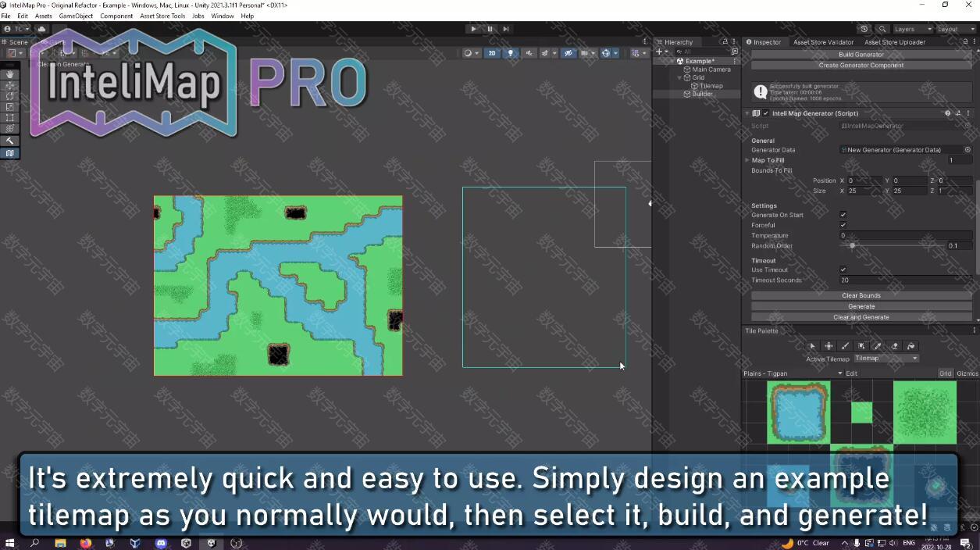
Task: Select the Transform tool
Action: [x=9, y=130]
